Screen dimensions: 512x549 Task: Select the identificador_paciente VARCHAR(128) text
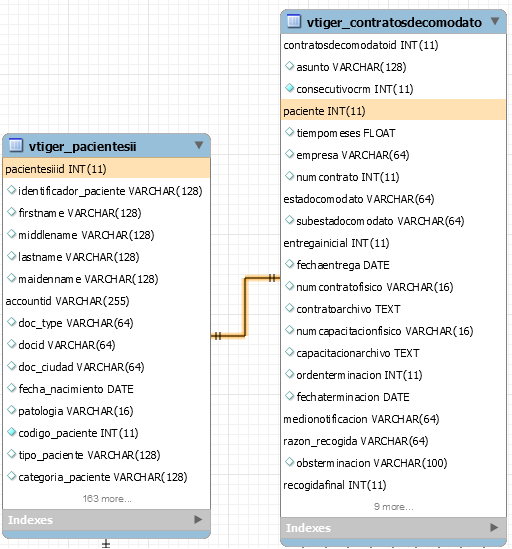(110, 191)
